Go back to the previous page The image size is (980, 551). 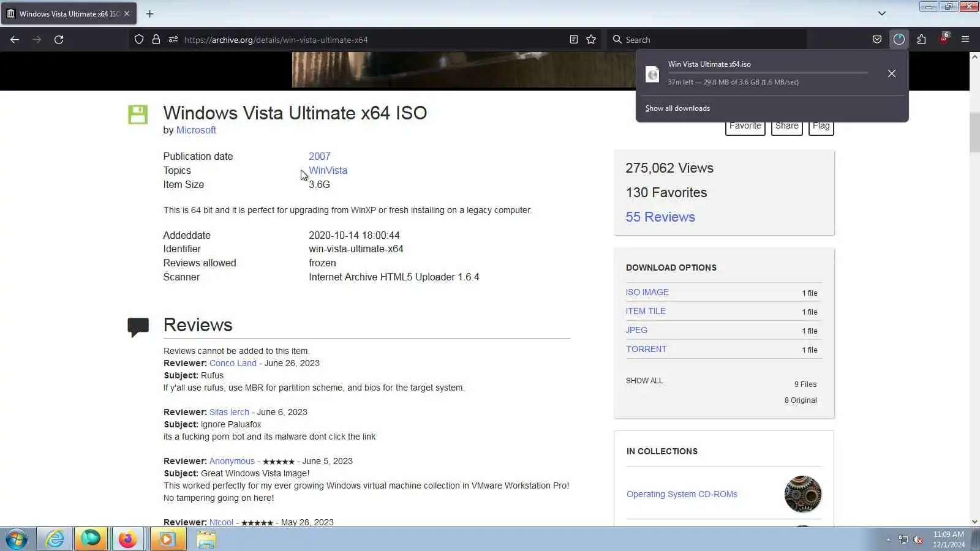[x=15, y=40]
